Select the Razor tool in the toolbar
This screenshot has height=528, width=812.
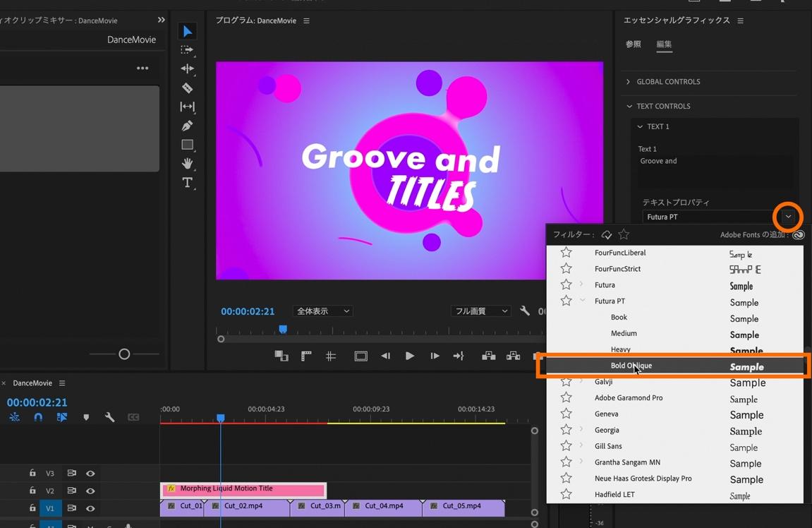point(187,88)
